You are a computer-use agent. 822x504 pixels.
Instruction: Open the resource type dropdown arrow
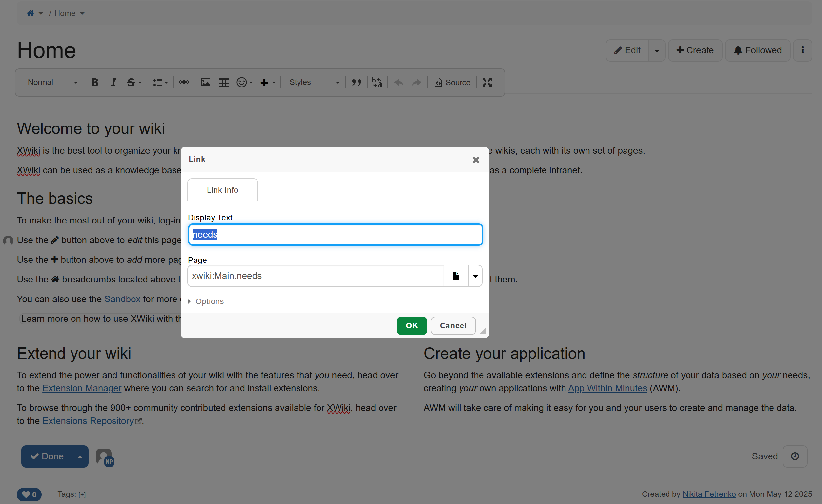click(475, 276)
